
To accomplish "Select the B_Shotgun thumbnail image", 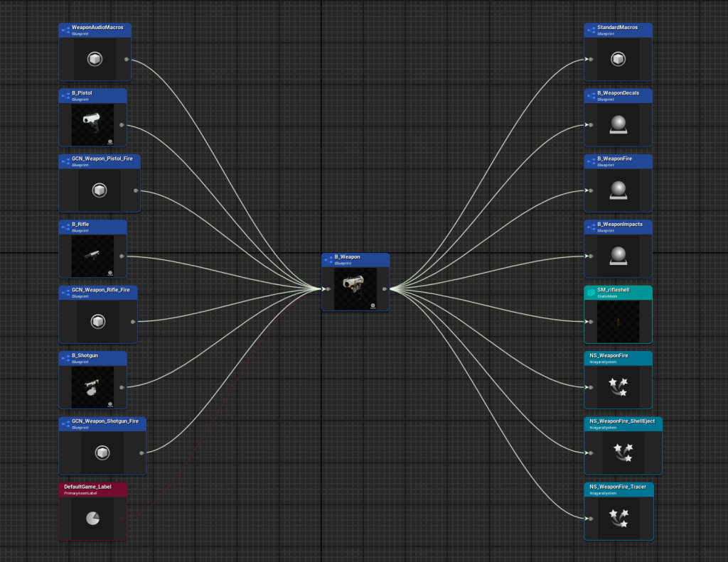I will click(x=92, y=387).
